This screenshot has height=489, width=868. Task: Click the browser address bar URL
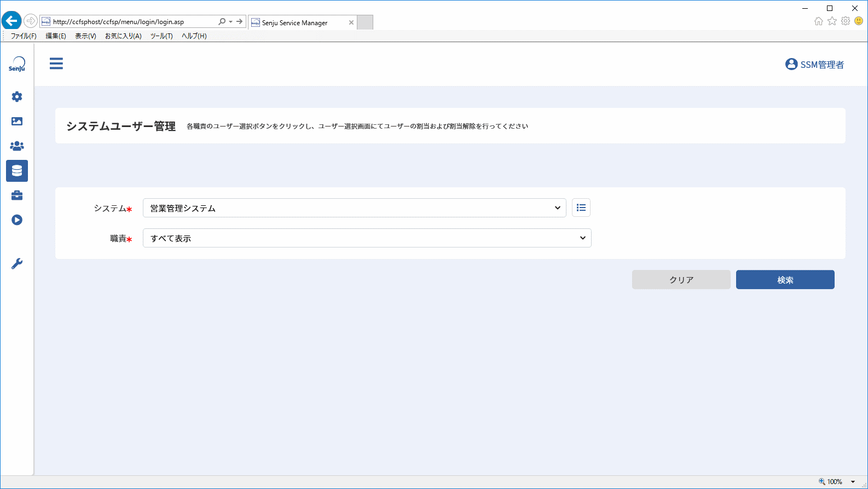(x=119, y=22)
